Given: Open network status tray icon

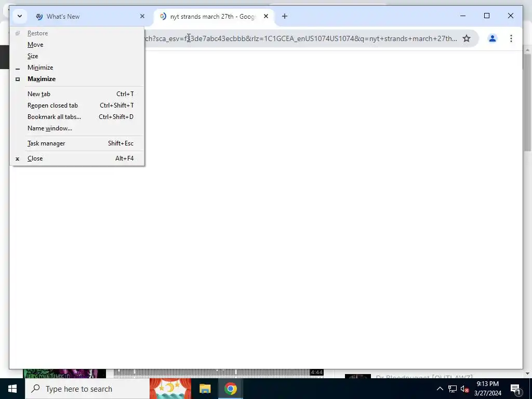Looking at the screenshot, I should 453,389.
